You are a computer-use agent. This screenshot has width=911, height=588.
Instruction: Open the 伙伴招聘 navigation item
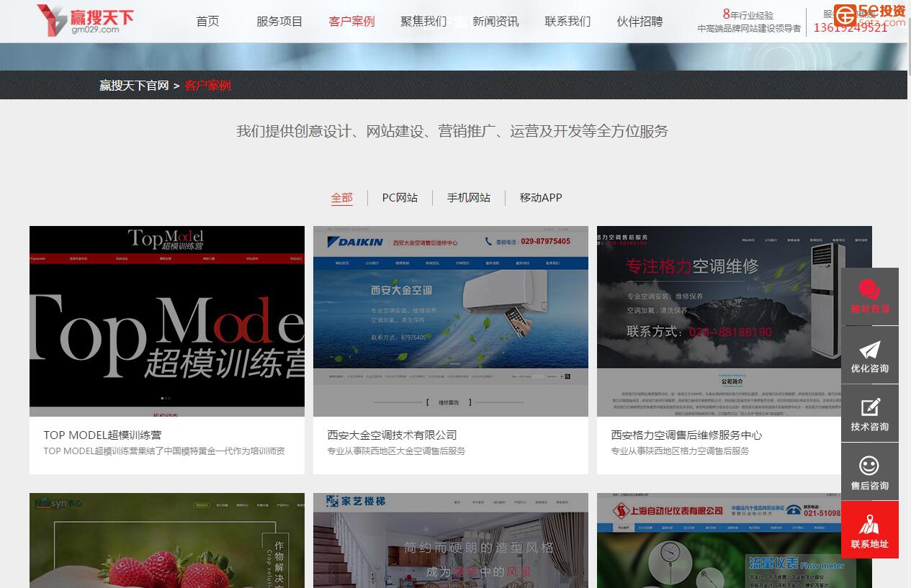tap(640, 22)
